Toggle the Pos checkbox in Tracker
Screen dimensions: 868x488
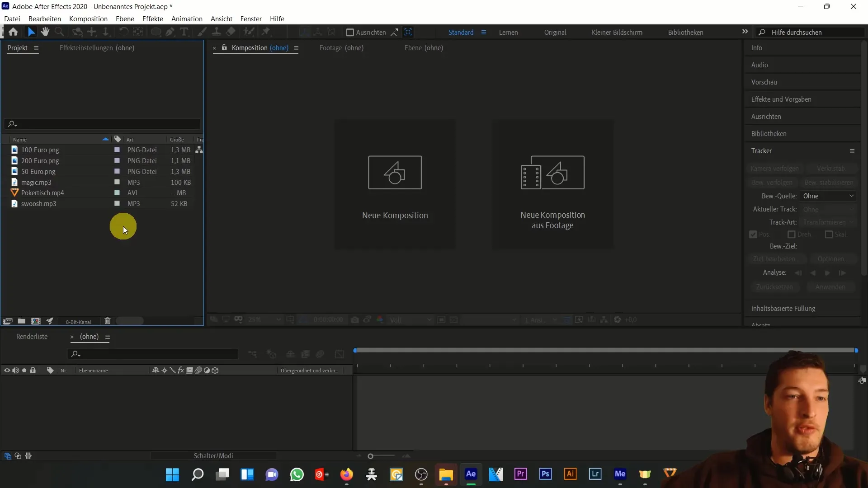pos(753,235)
